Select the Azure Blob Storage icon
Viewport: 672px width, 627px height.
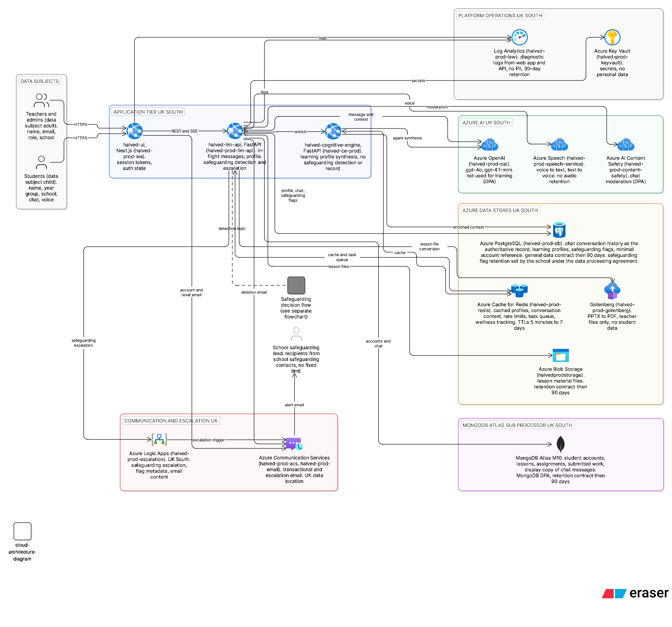pyautogui.click(x=561, y=355)
